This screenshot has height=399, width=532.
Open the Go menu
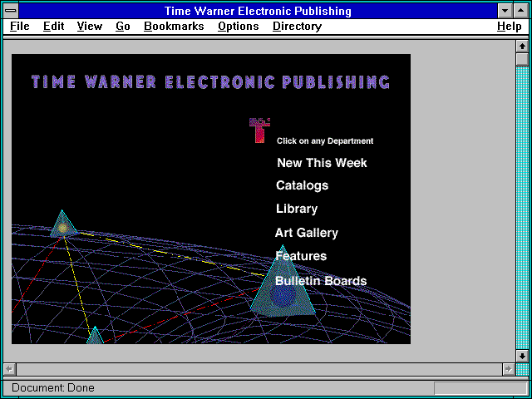pos(123,27)
